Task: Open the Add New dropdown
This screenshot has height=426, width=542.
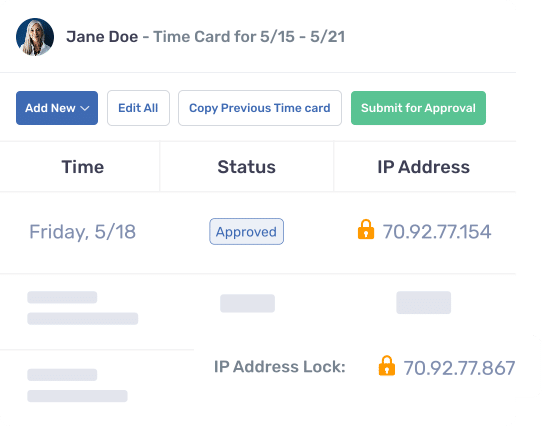Action: [x=57, y=108]
